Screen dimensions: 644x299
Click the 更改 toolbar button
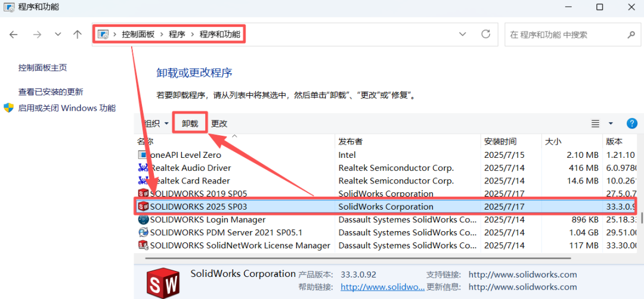pos(219,123)
